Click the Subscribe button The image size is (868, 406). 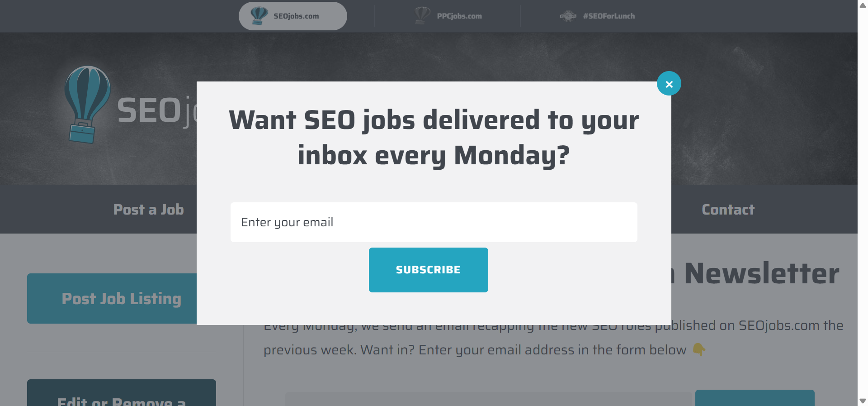pyautogui.click(x=428, y=270)
